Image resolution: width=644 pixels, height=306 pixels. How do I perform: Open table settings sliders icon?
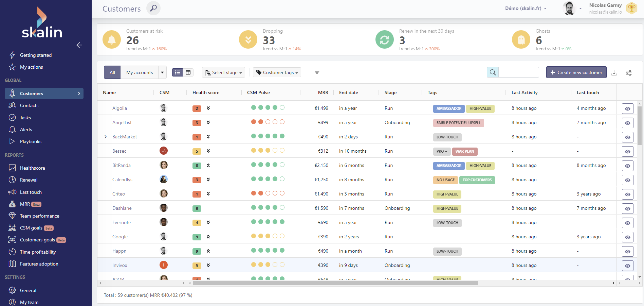click(x=629, y=72)
